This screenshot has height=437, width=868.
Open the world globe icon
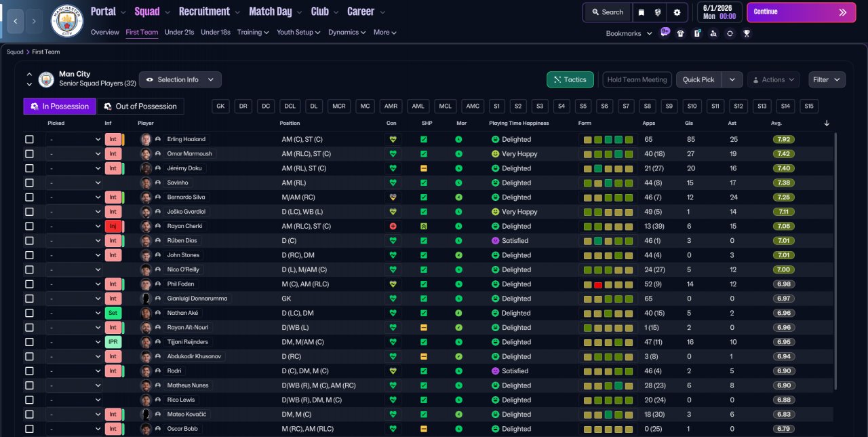pyautogui.click(x=658, y=12)
